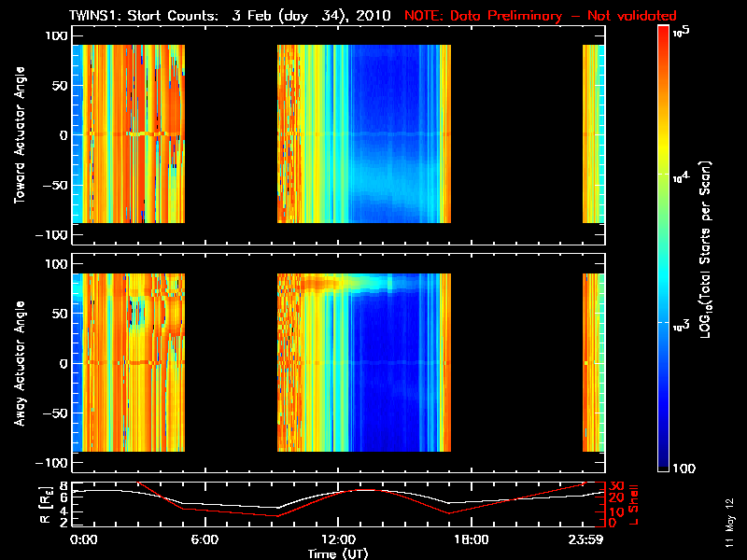This screenshot has height=560, width=747.
Task: Click the "Away Actuator Angle" axis label
Action: (x=20, y=363)
